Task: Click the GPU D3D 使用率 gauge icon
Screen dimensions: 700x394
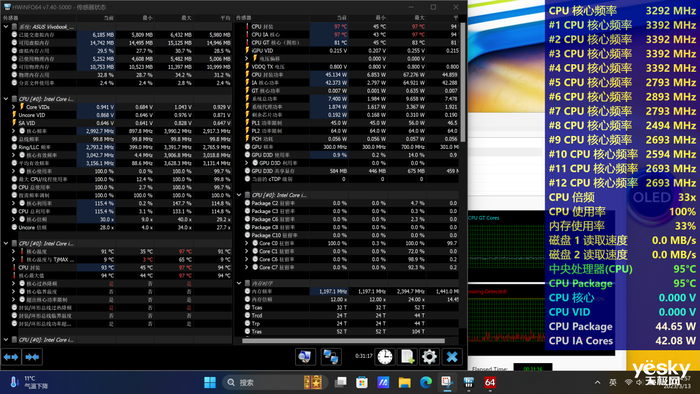Action: click(x=247, y=155)
